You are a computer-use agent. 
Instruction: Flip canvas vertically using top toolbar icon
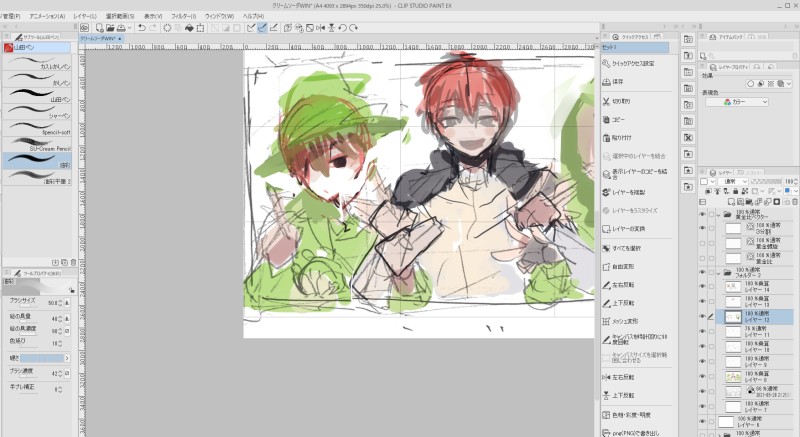pyautogui.click(x=332, y=28)
